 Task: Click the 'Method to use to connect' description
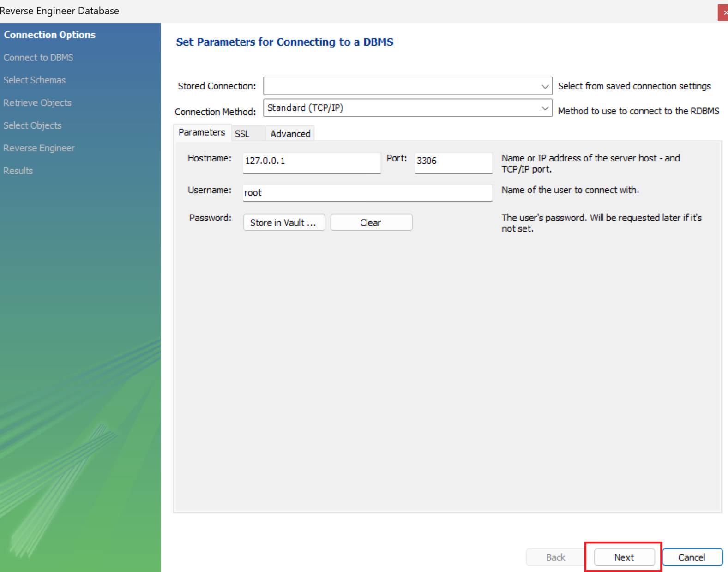[638, 111]
